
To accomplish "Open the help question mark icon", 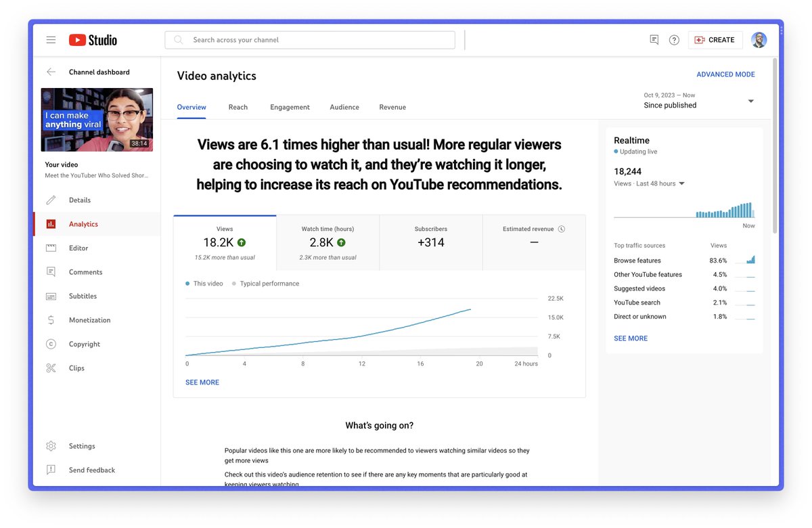I will coord(674,40).
